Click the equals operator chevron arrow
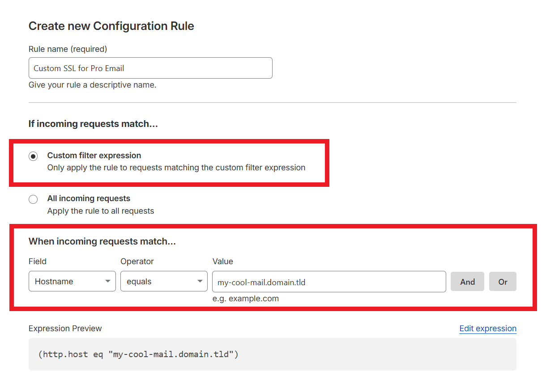 pyautogui.click(x=200, y=281)
